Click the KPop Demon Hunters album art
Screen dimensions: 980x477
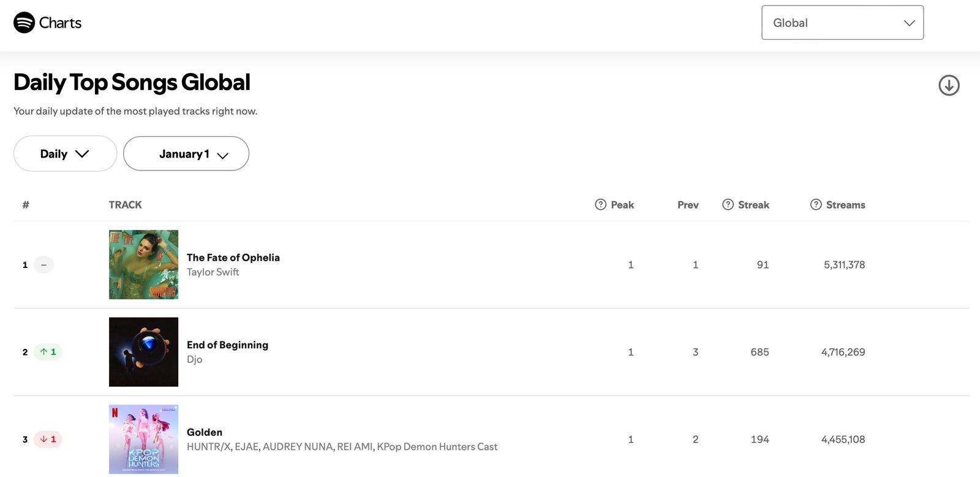coord(143,439)
